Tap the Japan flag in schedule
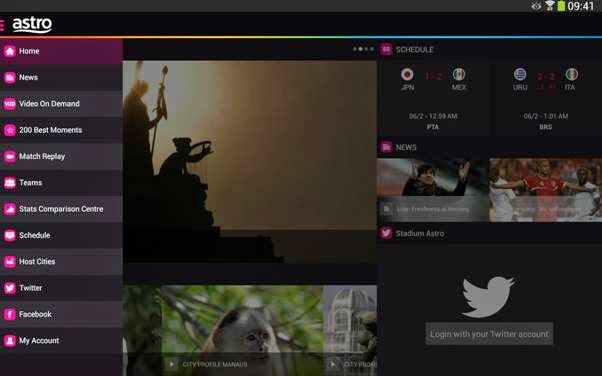 pos(407,74)
